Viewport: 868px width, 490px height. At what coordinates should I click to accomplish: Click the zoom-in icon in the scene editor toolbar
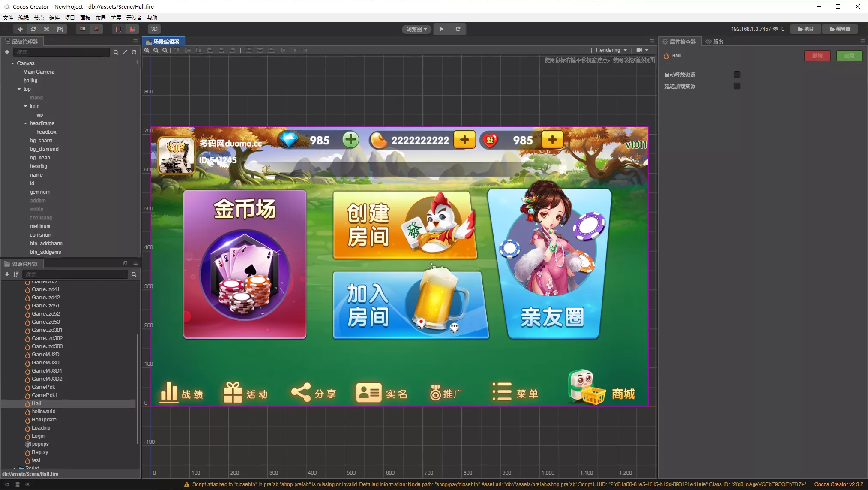click(147, 50)
